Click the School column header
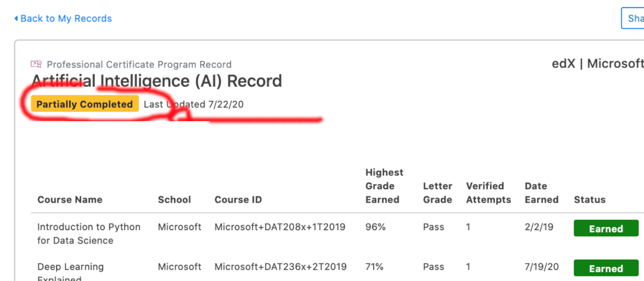This screenshot has height=281, width=644. tap(174, 200)
